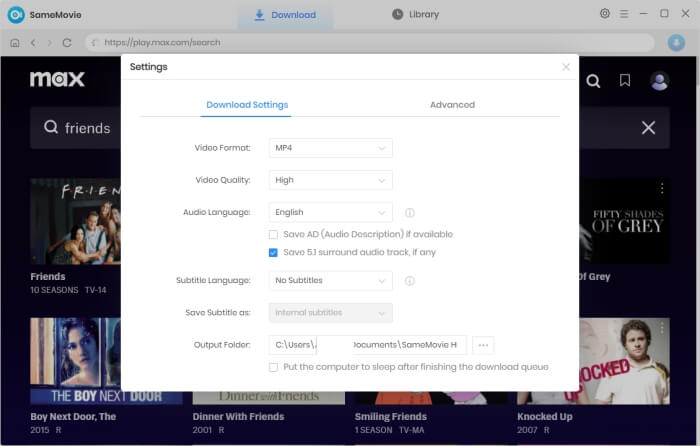Expand the Video Format dropdown

[x=331, y=148]
